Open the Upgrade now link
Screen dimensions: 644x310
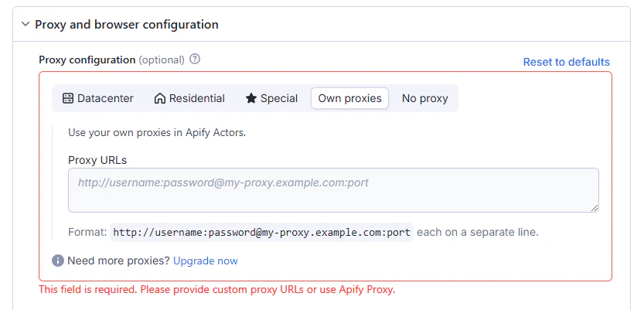[206, 261]
